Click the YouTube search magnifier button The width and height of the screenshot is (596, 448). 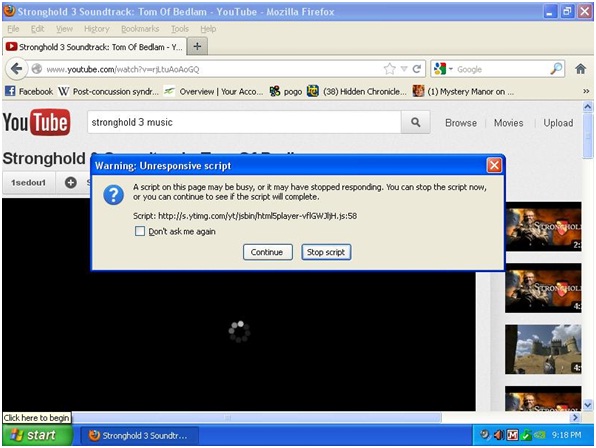point(415,122)
